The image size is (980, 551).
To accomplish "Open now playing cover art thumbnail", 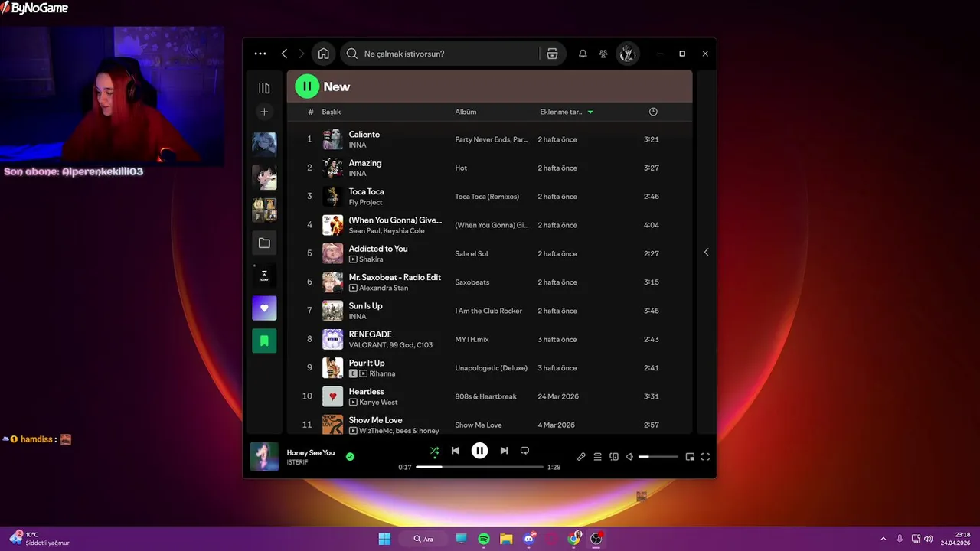I will [x=264, y=457].
